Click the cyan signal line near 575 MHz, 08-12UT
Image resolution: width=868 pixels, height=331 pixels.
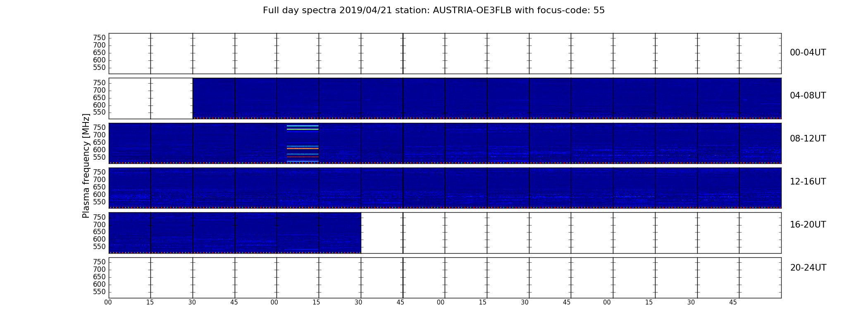coord(303,154)
